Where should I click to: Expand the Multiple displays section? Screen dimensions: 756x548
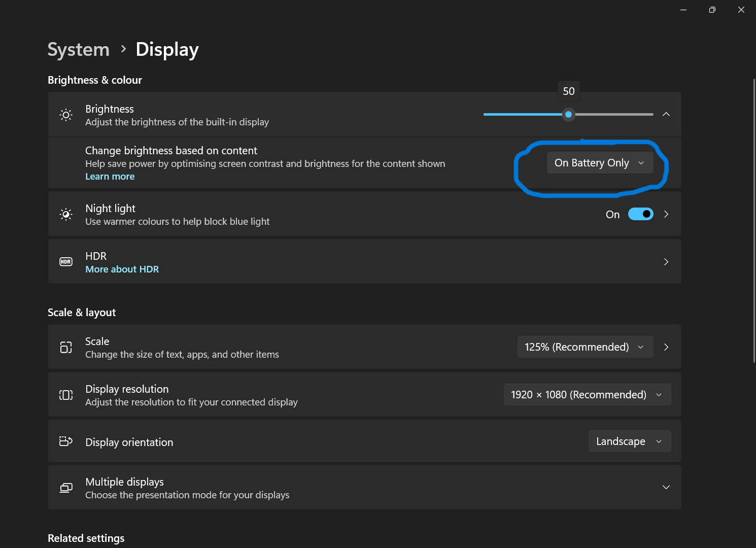coord(666,487)
